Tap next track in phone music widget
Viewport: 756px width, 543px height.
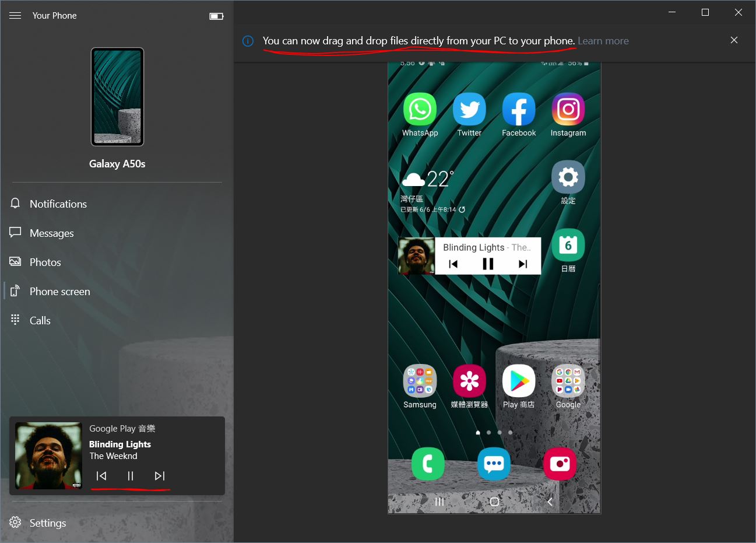tap(523, 264)
